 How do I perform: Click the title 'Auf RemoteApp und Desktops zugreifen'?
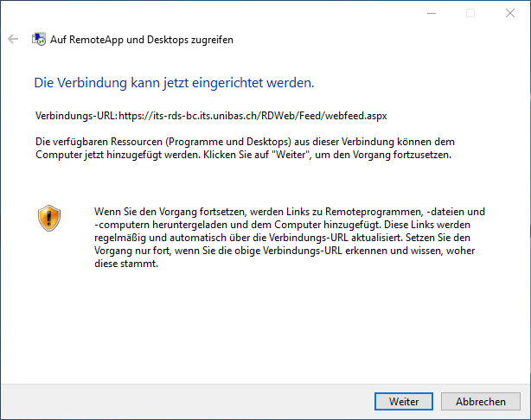coord(143,39)
